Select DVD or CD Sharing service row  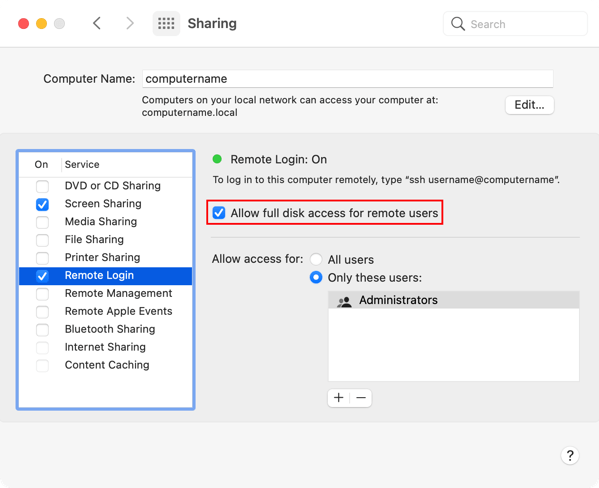coord(105,186)
